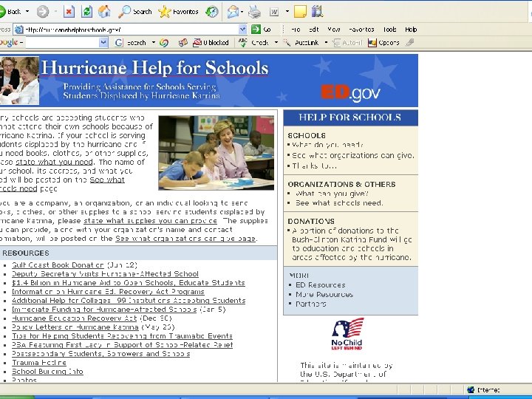Open 'See what organizations can give.' sidebar link
The image size is (532, 399).
click(353, 155)
